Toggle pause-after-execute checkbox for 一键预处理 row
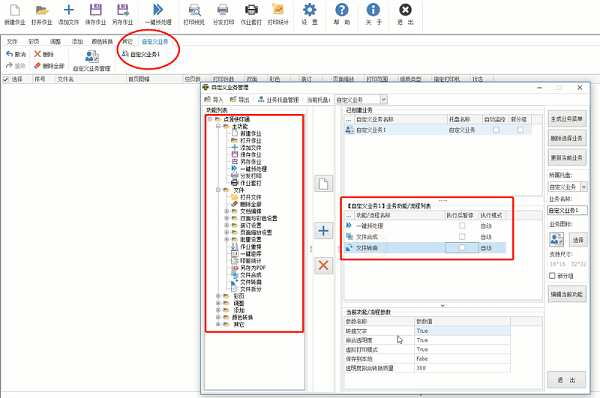The image size is (600, 398). 462,226
